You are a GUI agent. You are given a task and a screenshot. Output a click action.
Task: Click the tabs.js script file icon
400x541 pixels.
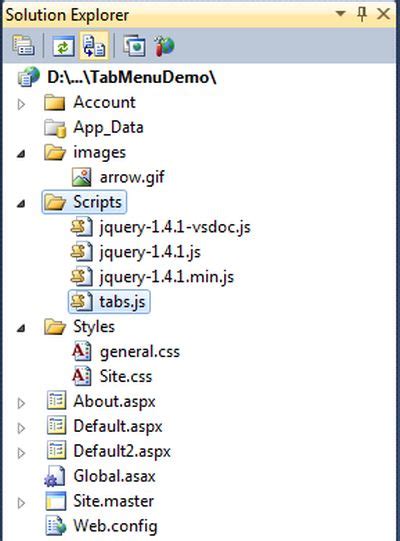pyautogui.click(x=81, y=302)
